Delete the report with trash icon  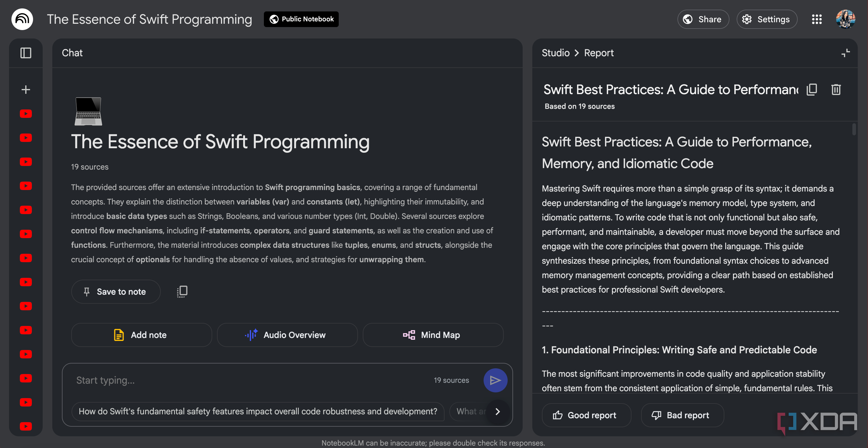(836, 90)
